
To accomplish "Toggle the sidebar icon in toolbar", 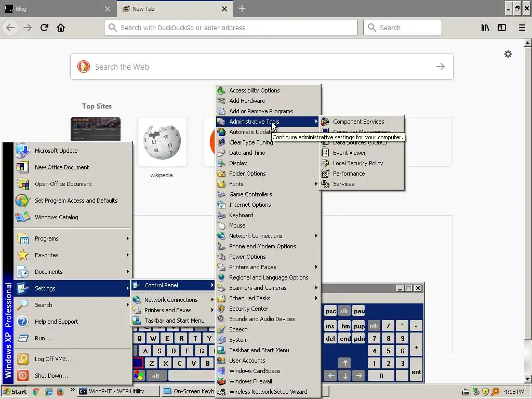I will [502, 28].
